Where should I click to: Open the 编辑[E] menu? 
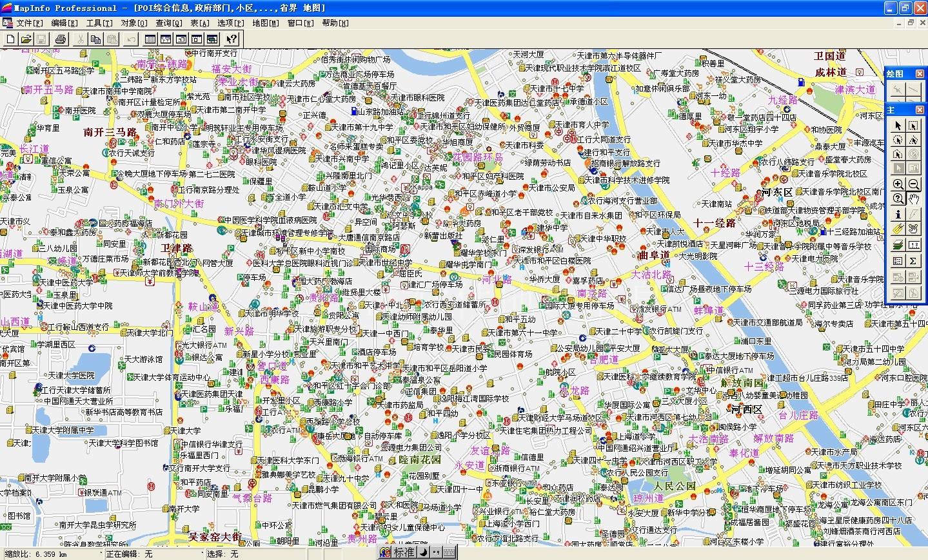click(64, 23)
